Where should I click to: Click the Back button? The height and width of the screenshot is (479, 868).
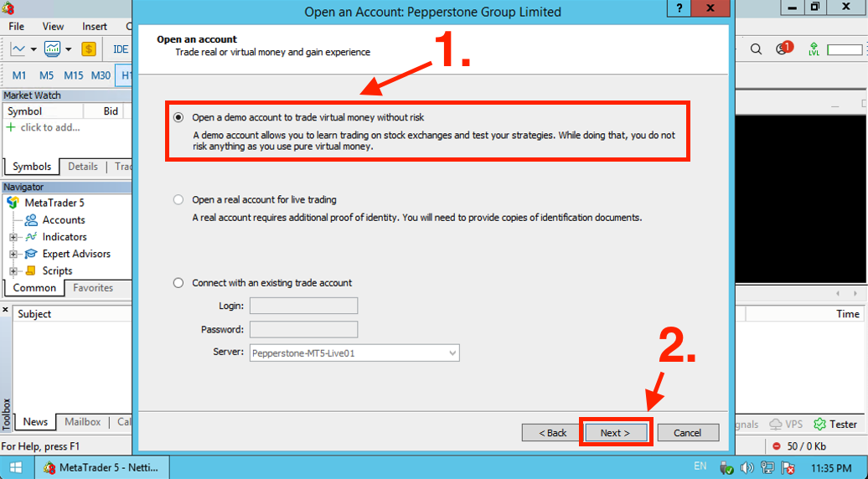pos(552,433)
